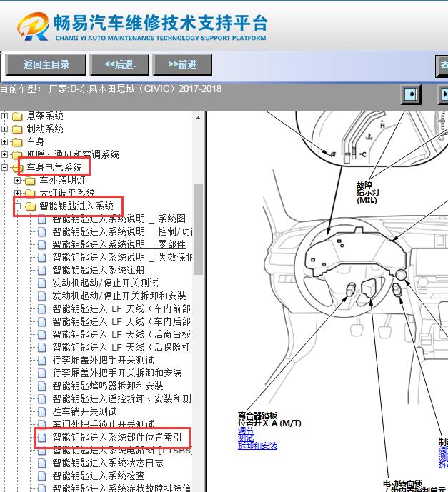Open 智能钥匙进入系统说明 _ 系统图
The image size is (448, 492).
coord(119,219)
